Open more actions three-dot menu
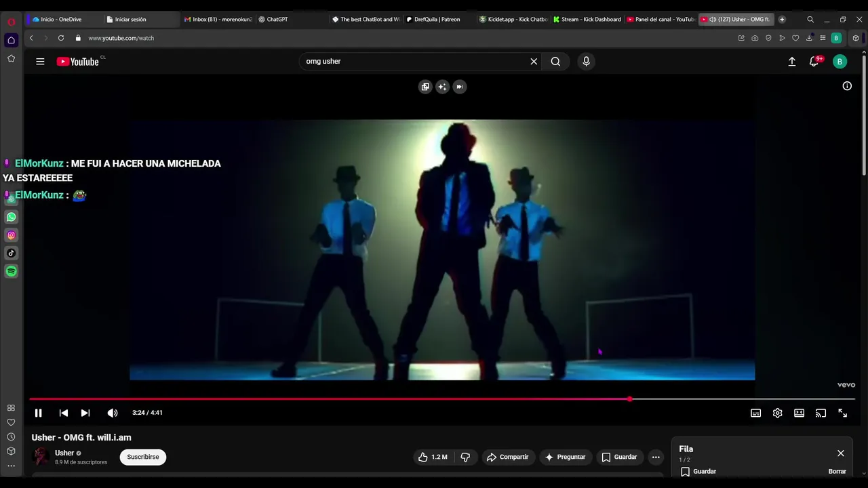 (x=656, y=457)
